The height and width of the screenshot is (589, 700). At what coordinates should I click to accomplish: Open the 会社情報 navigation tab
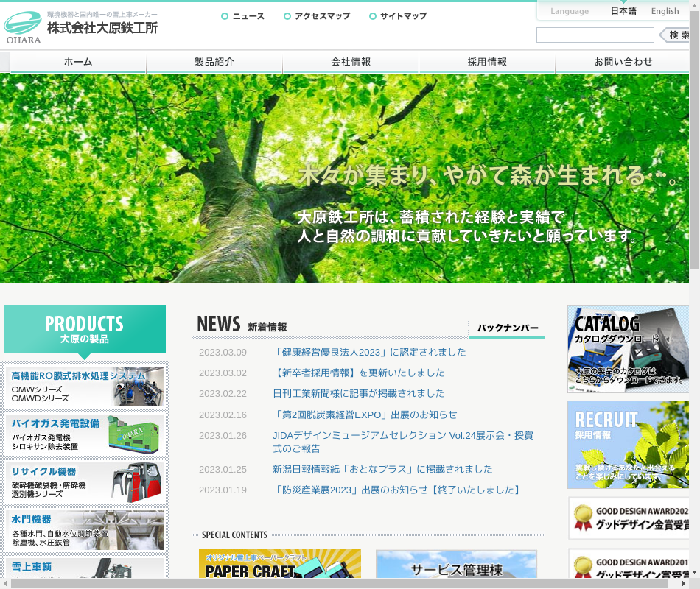pos(351,62)
